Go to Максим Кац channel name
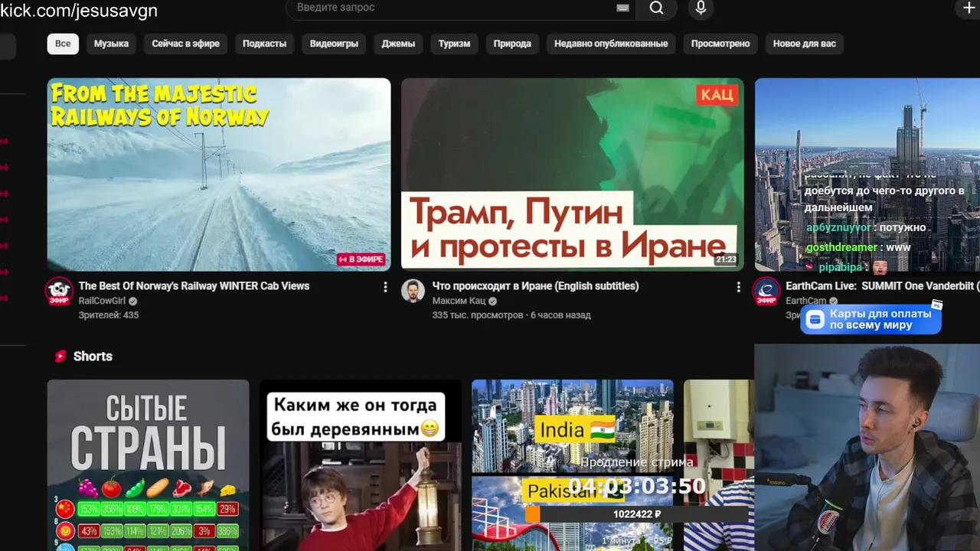The image size is (980, 551). (x=459, y=301)
